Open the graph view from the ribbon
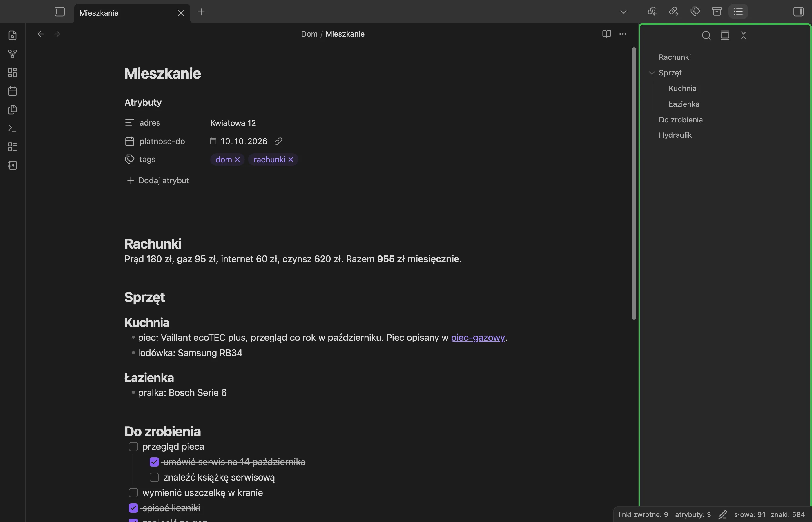 pyautogui.click(x=12, y=54)
